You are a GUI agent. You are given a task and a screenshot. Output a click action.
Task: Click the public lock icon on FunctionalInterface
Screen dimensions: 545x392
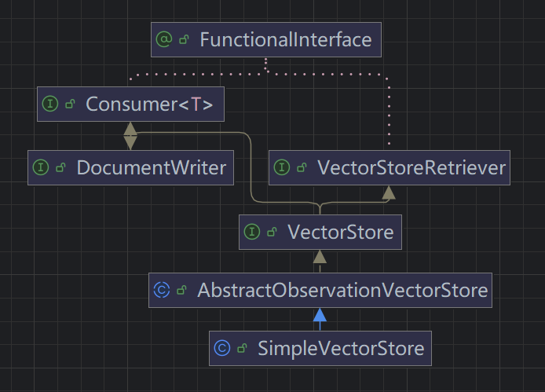184,40
